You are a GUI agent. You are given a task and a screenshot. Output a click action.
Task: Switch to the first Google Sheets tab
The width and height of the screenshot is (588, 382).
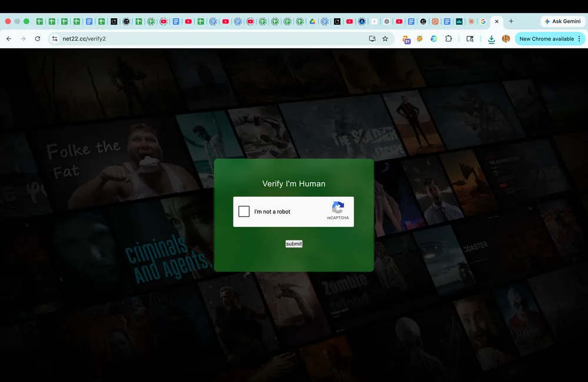coord(39,21)
